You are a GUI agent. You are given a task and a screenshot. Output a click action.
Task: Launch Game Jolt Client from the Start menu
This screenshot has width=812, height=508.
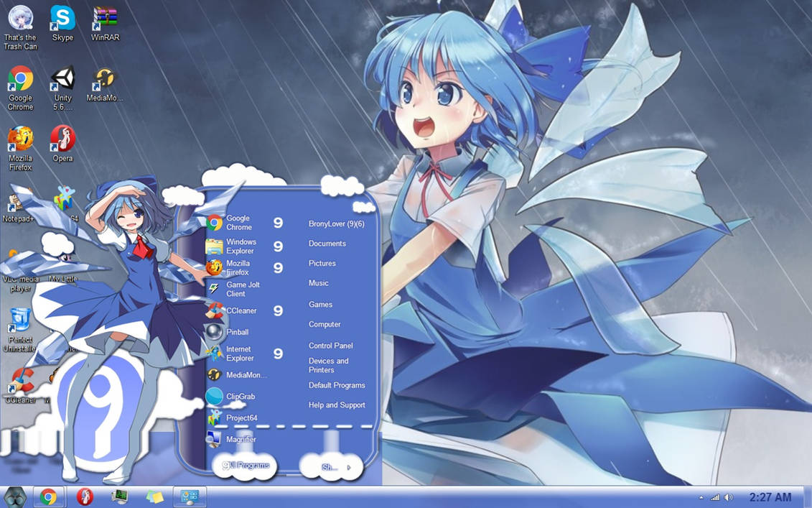click(238, 288)
